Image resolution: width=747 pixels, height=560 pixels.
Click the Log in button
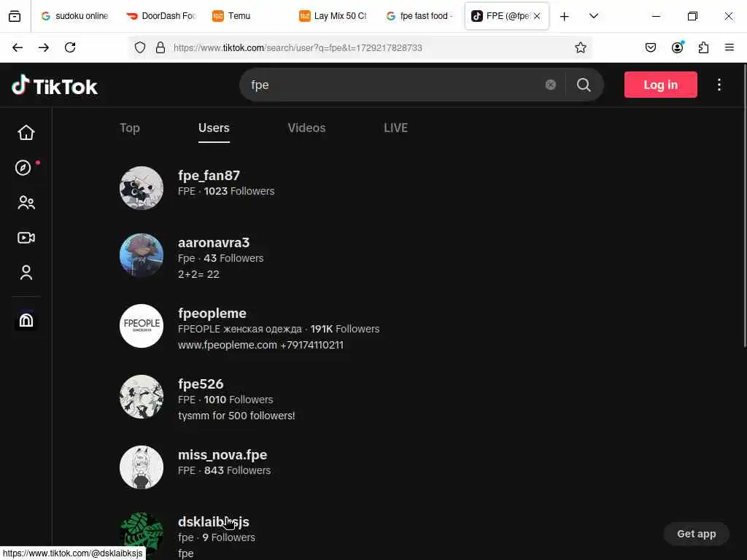(661, 85)
